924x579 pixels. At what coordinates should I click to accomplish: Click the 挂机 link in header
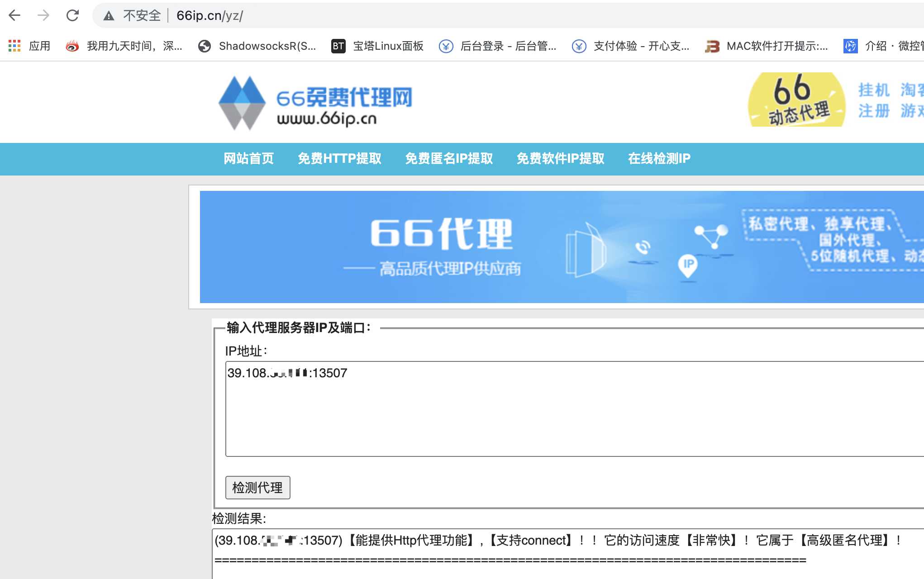pyautogui.click(x=874, y=90)
